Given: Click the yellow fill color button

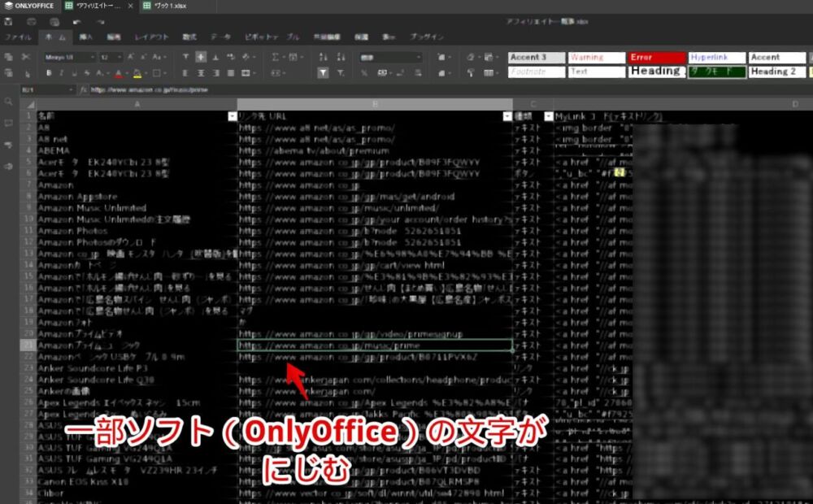Looking at the screenshot, I should 137,73.
